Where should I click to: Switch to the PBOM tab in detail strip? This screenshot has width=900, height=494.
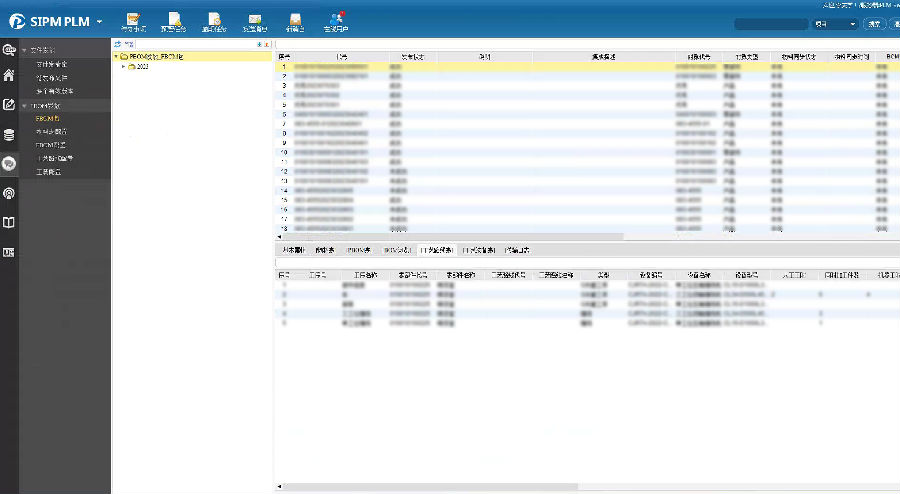[359, 250]
